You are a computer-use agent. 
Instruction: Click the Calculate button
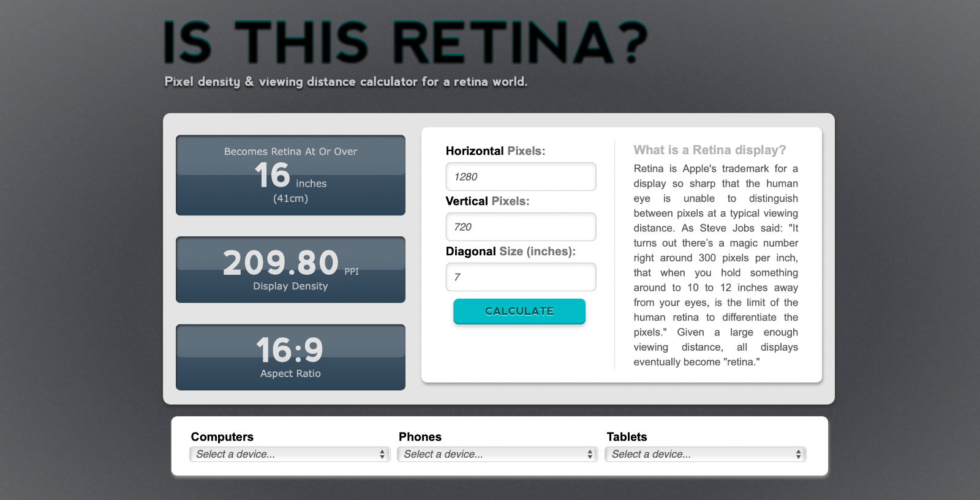(519, 311)
